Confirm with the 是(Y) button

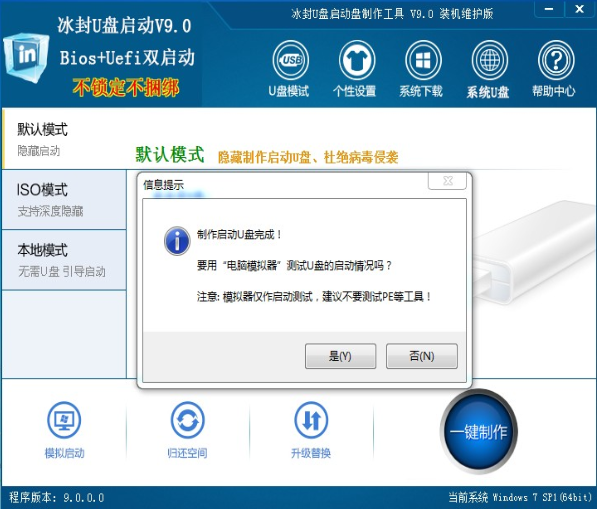click(340, 356)
